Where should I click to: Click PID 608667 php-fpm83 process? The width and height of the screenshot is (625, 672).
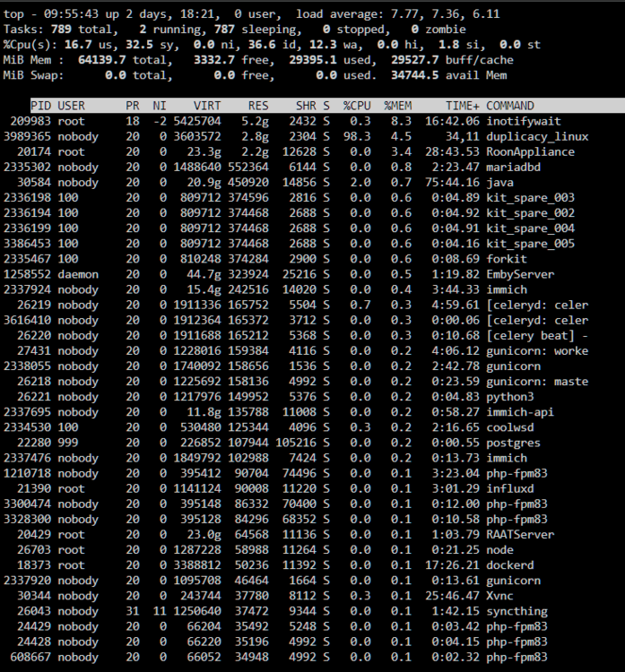coord(30,658)
